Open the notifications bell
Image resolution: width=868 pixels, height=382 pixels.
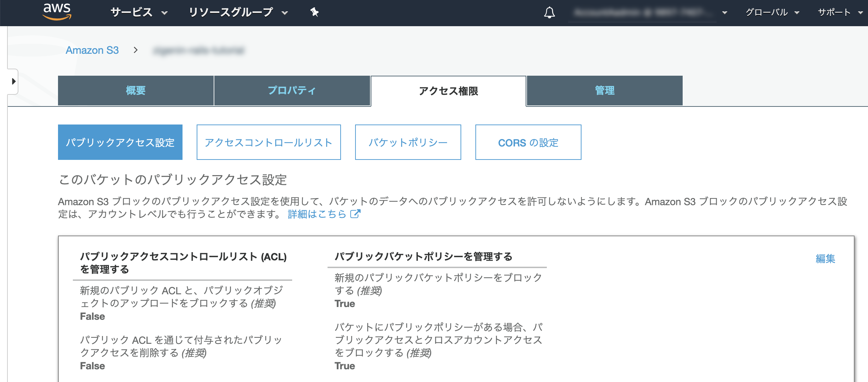pos(549,13)
